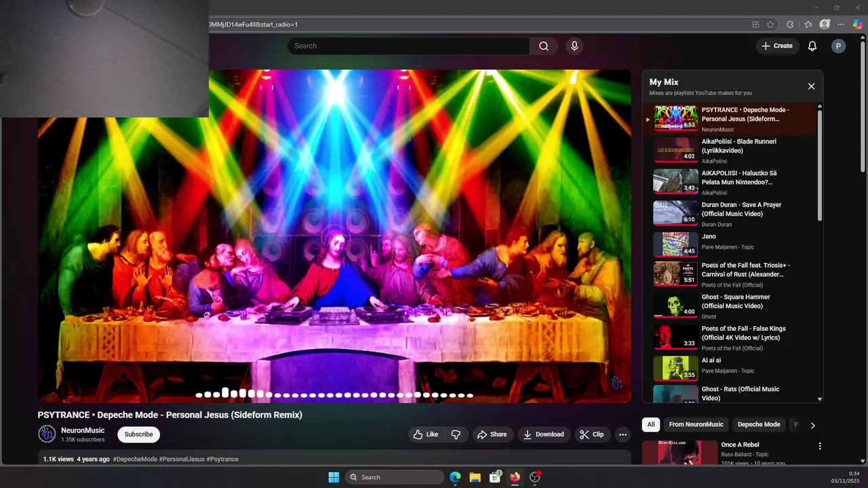Viewport: 868px width, 488px height.
Task: Play Ghost - Rats from mix
Action: (x=732, y=394)
